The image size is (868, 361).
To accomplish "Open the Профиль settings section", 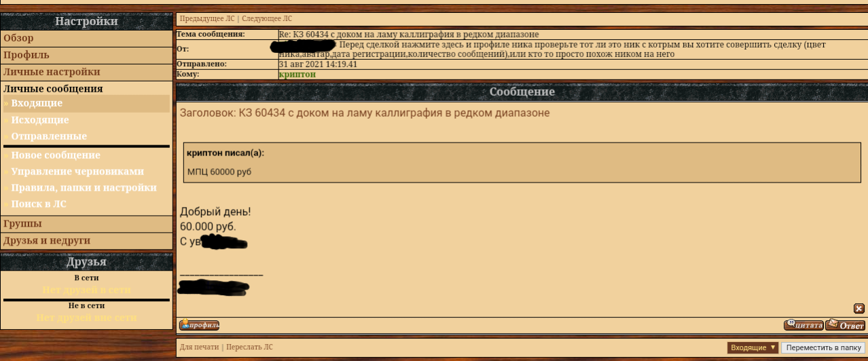I will coord(86,56).
